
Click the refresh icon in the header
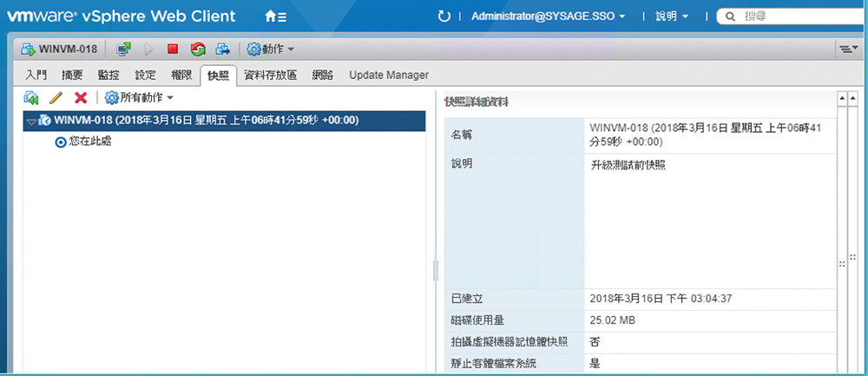[x=444, y=16]
